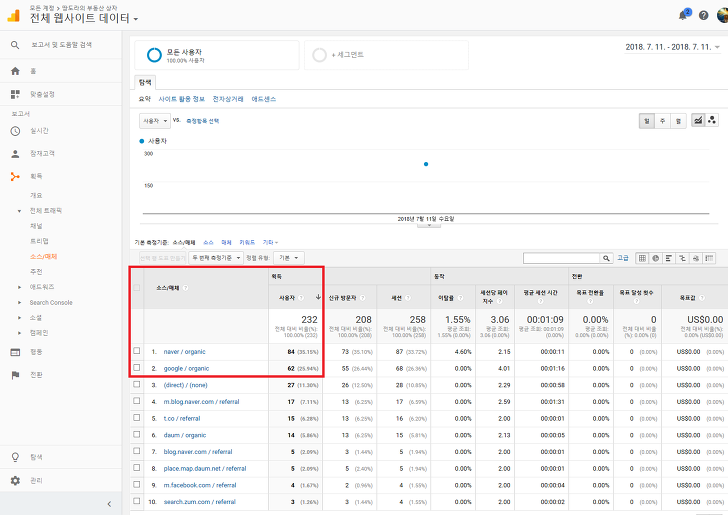This screenshot has width=728, height=515.
Task: Expand the Search Console tree section
Action: [x=19, y=303]
